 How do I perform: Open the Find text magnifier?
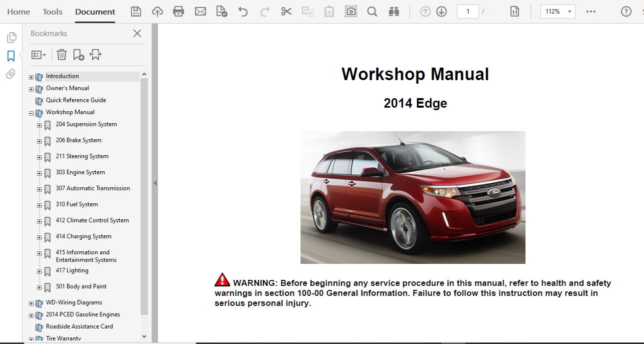click(372, 12)
